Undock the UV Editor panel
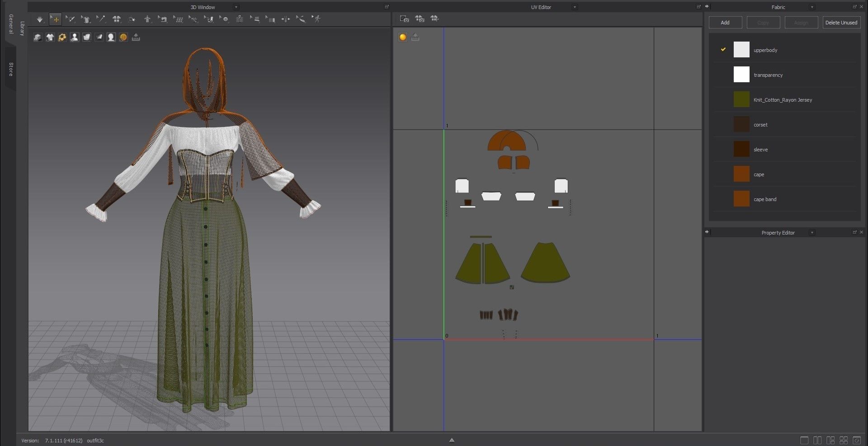 click(x=698, y=7)
